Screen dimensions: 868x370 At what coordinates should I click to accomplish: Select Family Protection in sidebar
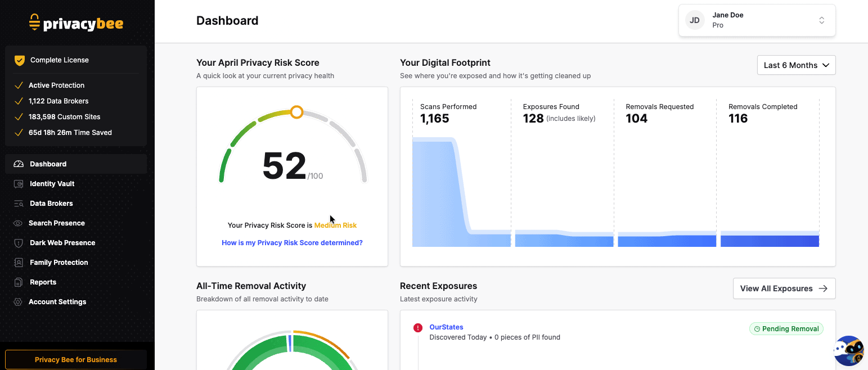coord(76,263)
